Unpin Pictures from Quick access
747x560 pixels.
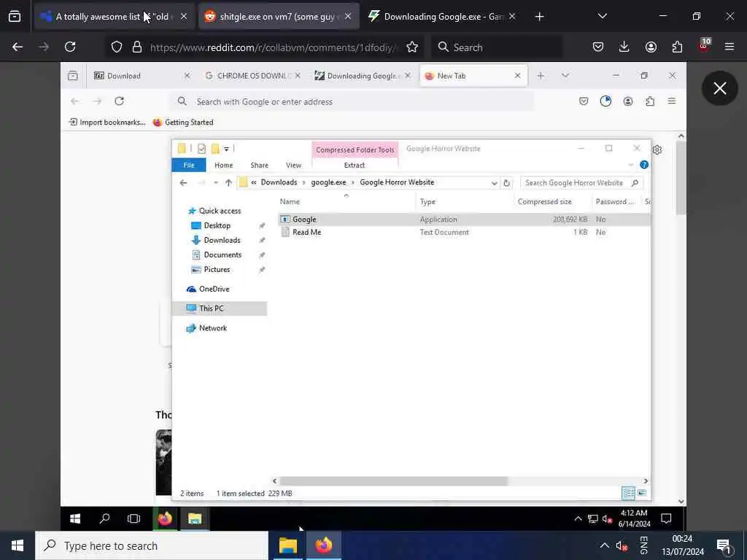pyautogui.click(x=262, y=270)
